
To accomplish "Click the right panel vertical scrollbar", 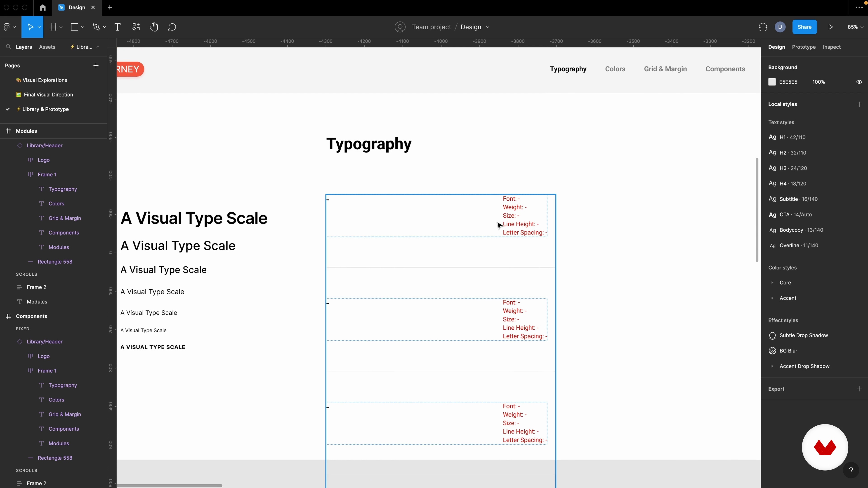I will coord(757,209).
